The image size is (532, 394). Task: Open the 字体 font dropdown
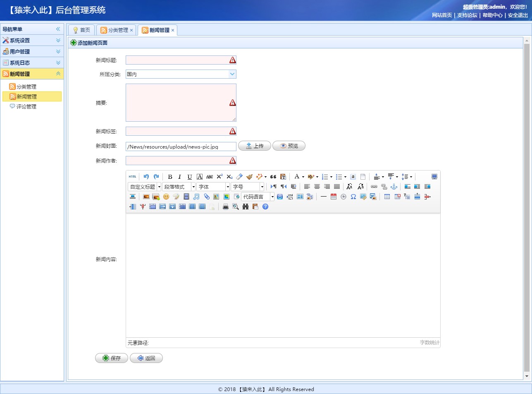pos(213,186)
